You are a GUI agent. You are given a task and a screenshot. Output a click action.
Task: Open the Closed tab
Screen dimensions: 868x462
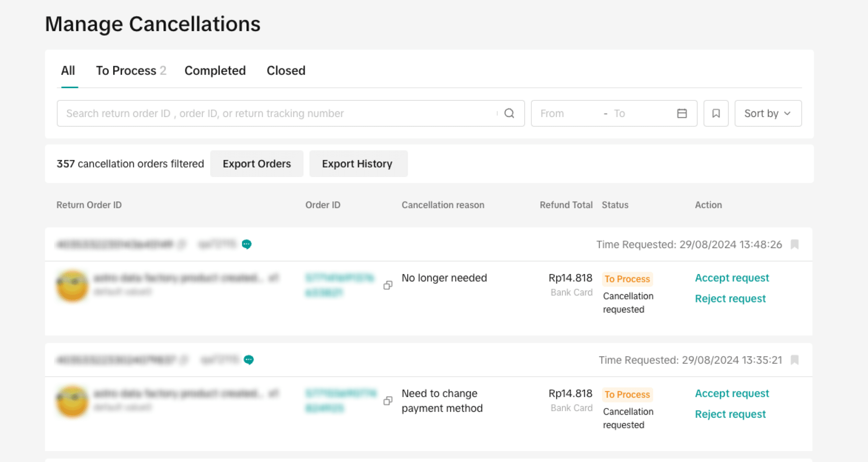pos(286,71)
